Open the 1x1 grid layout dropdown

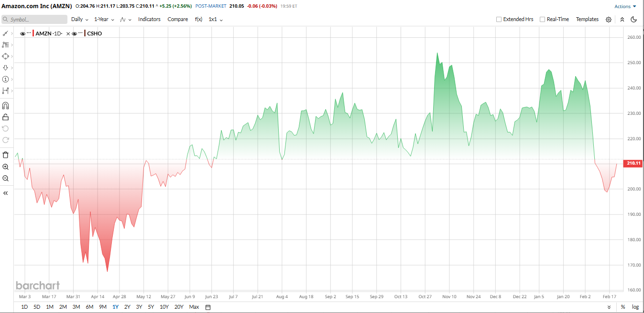click(x=216, y=20)
